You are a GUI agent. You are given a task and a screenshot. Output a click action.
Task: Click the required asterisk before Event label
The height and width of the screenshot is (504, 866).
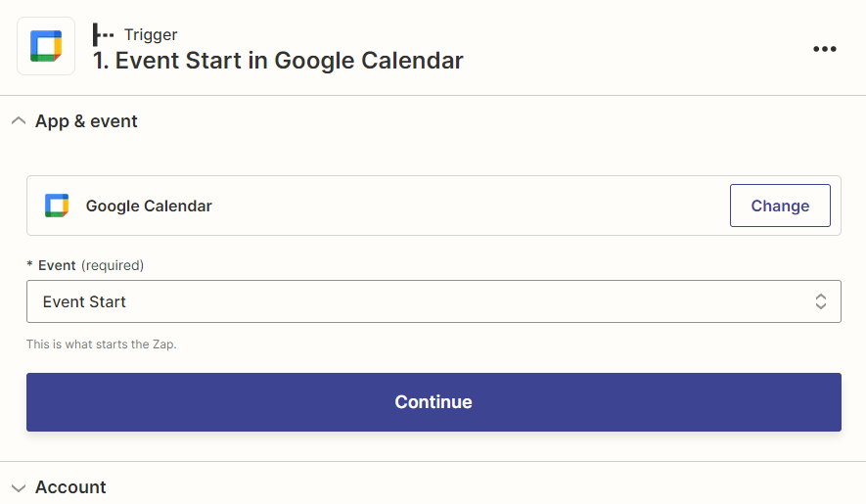pos(29,264)
